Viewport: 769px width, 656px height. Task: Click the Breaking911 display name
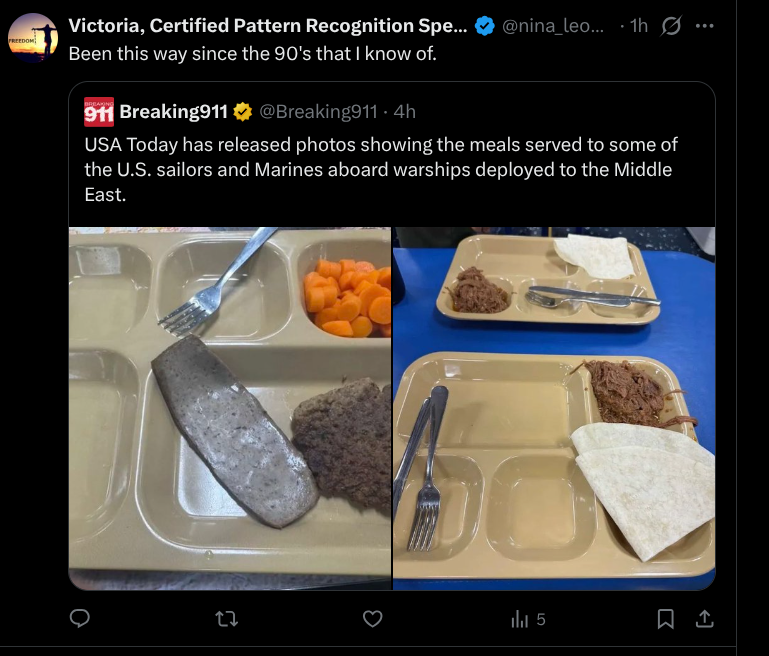(x=173, y=111)
